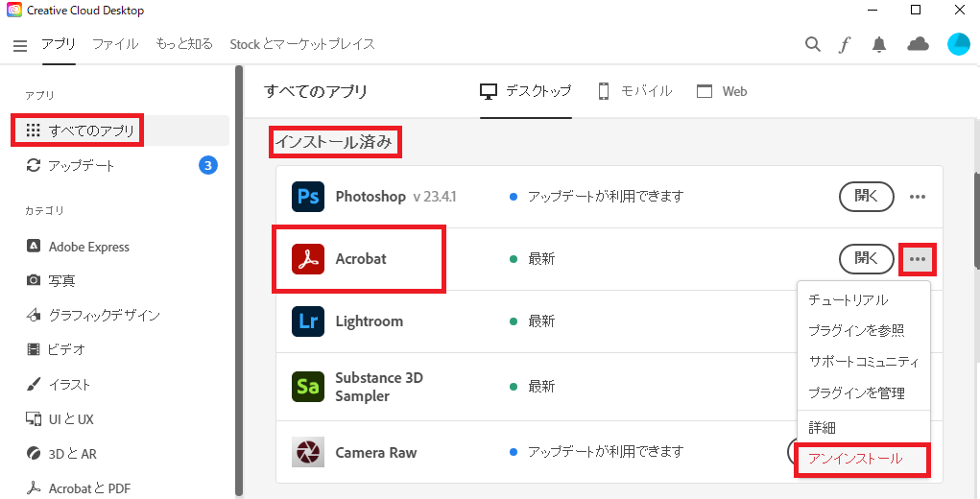Click the desktop monitor icon in デスクトップ tab
Viewport: 980px width, 499px height.
tap(488, 91)
